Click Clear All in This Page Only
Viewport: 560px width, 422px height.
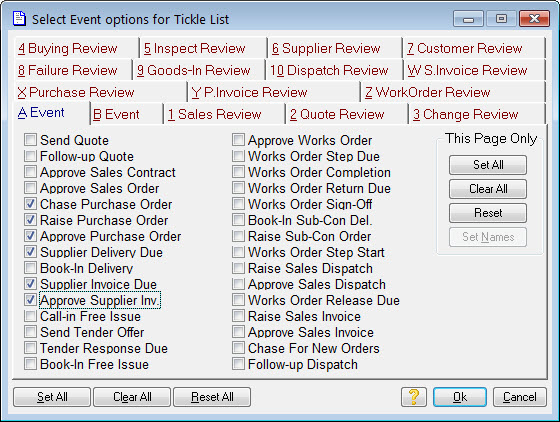pyautogui.click(x=488, y=189)
